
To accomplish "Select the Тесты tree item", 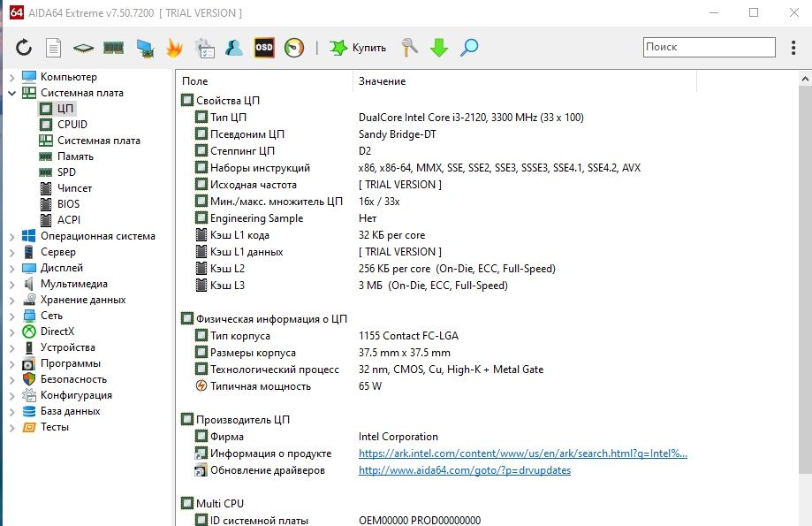I will tap(46, 427).
